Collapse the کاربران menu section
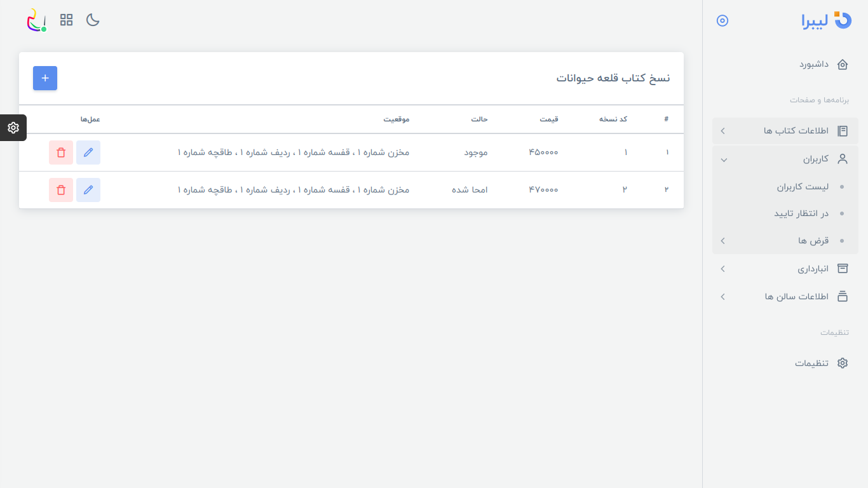Viewport: 868px width, 488px height. click(785, 159)
